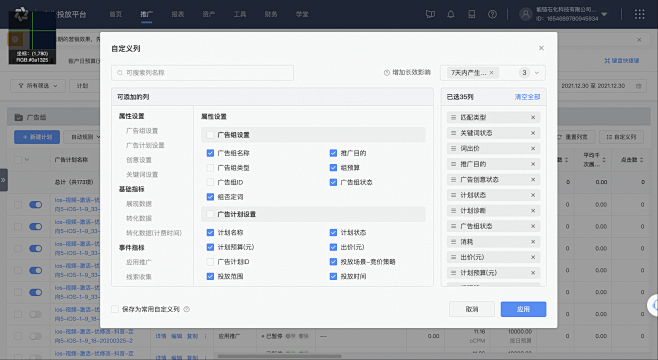The height and width of the screenshot is (360, 658).
Task: Open the notifications bell icon
Action: [451, 14]
